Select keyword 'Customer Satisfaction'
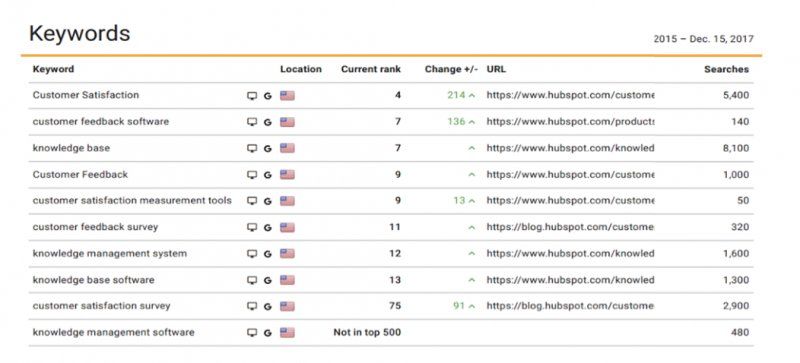 86,95
